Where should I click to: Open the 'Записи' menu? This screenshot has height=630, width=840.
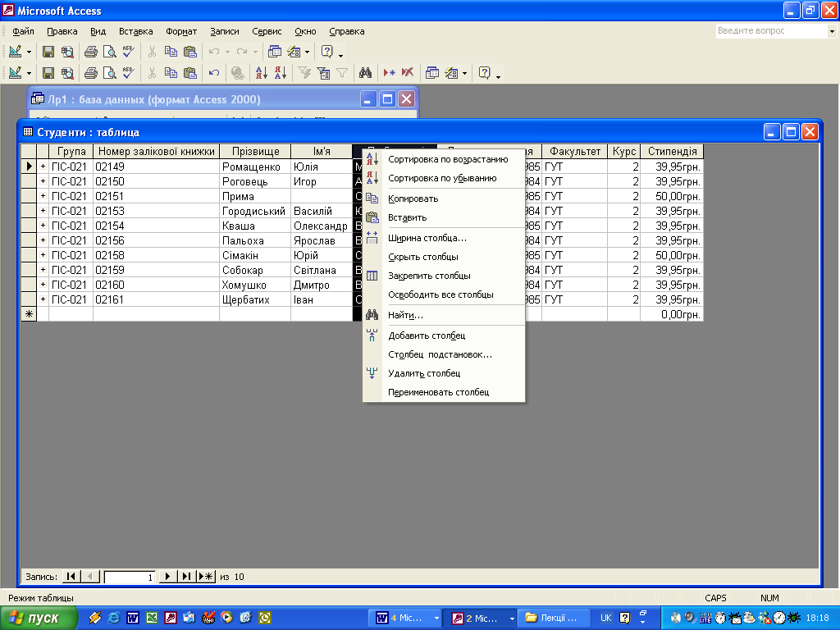tap(225, 31)
